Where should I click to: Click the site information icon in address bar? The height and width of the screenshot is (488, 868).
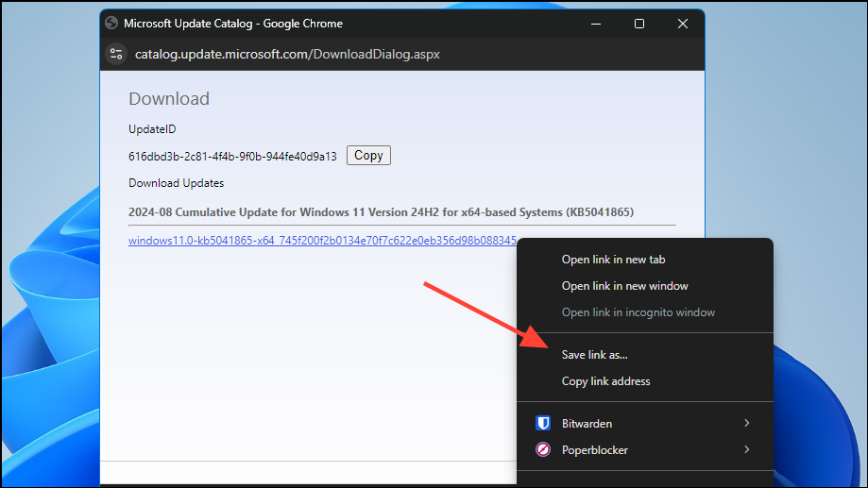(x=116, y=54)
